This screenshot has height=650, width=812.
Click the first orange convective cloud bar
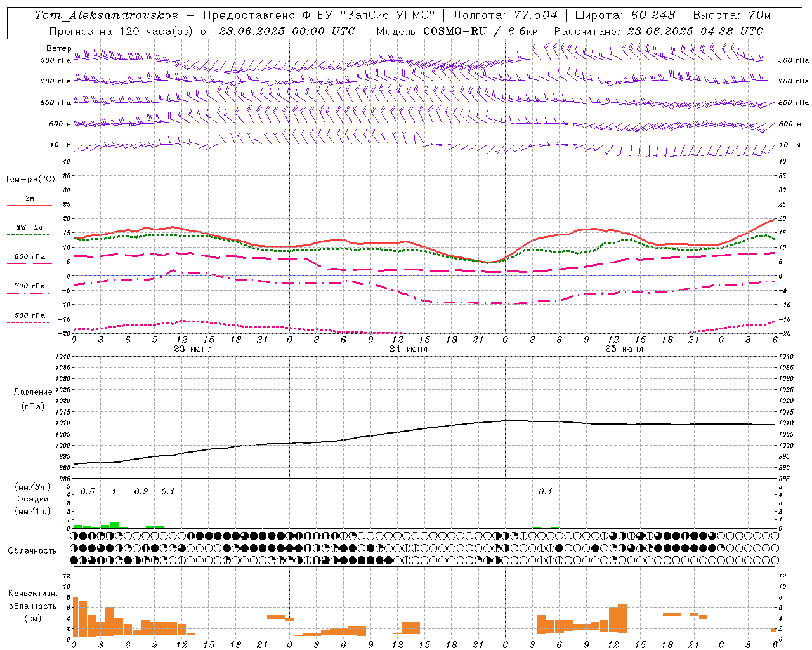coord(75,617)
